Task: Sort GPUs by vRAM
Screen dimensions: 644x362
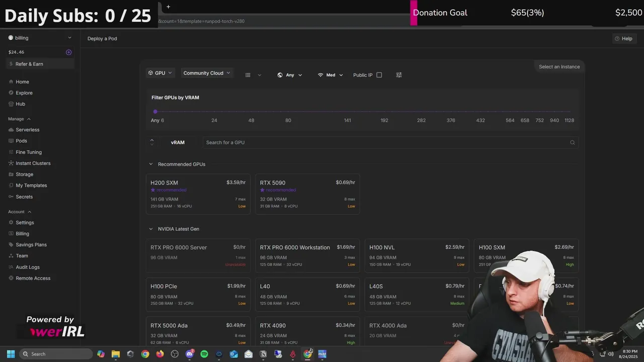Action: (x=178, y=142)
